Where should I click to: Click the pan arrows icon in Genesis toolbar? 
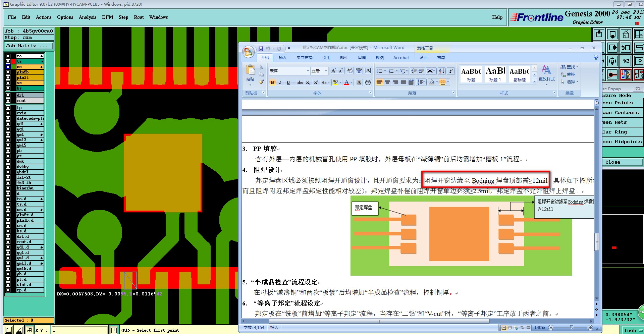click(612, 61)
